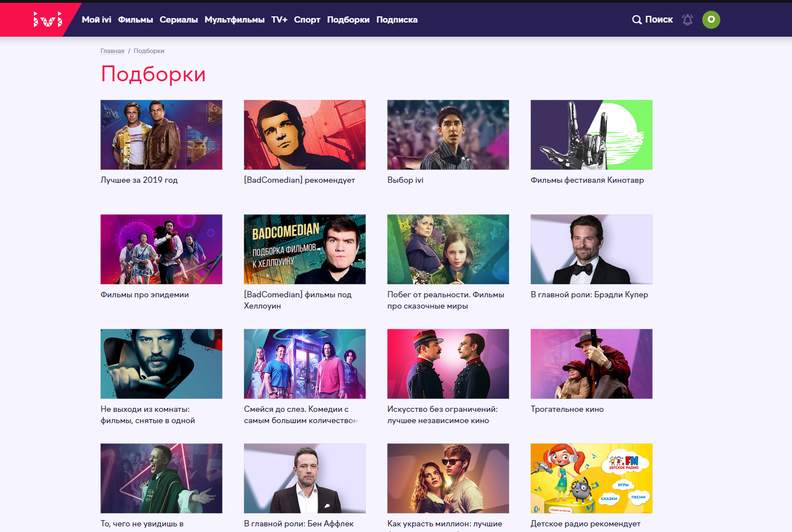Open the Фильмы фестиваля Кинотавр thumbnail
Image resolution: width=792 pixels, height=532 pixels.
coord(592,135)
